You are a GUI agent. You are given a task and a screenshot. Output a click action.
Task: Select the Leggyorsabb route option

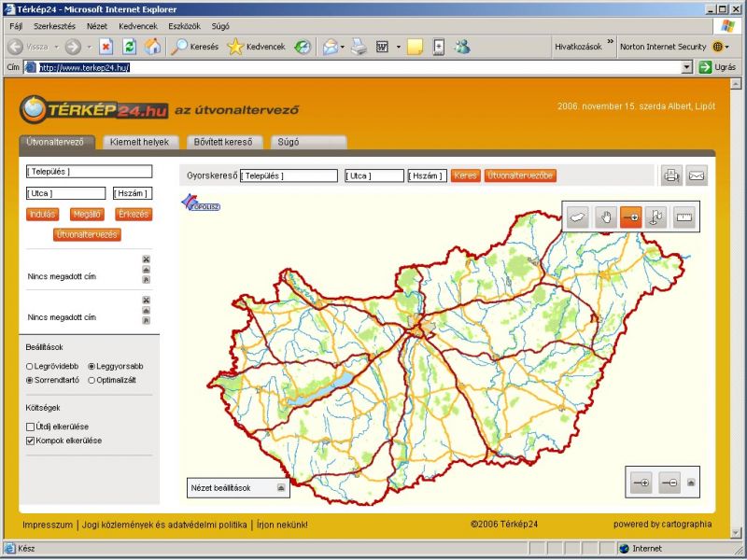[92, 366]
